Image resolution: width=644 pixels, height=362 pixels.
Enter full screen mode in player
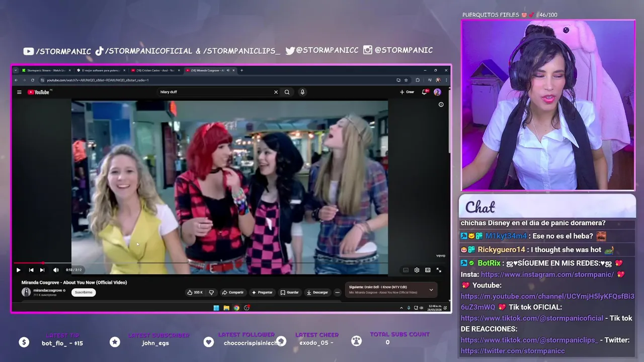[439, 270]
